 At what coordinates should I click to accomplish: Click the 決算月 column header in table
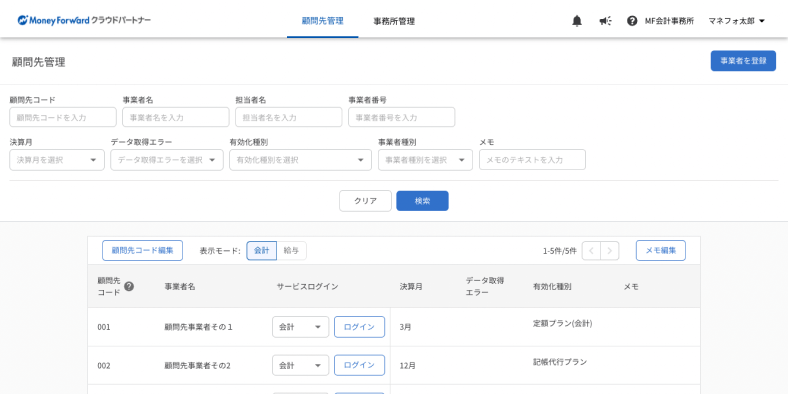coord(411,286)
